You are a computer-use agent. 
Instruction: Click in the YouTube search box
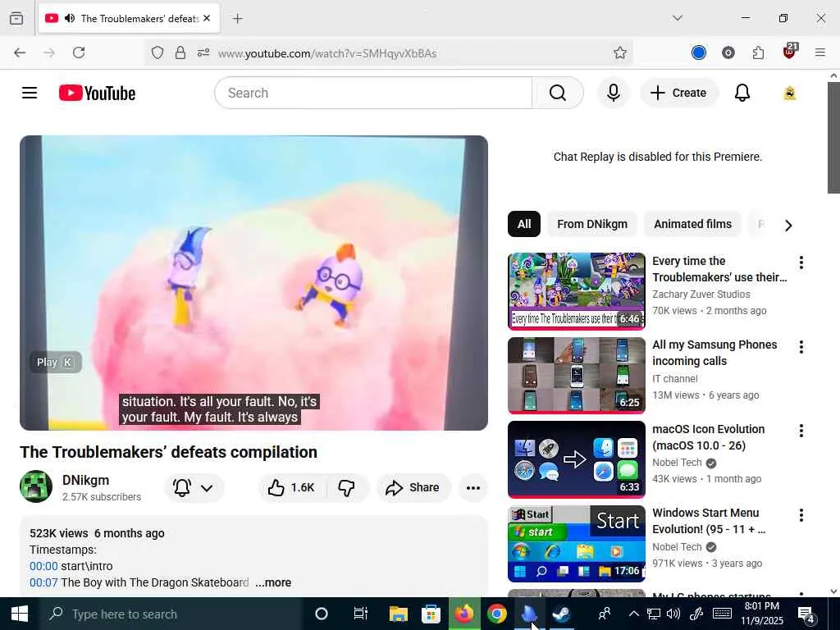pos(373,93)
